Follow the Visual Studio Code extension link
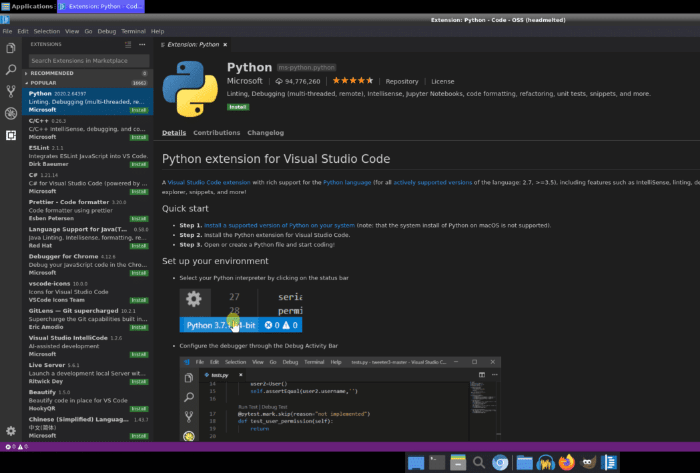 point(209,183)
